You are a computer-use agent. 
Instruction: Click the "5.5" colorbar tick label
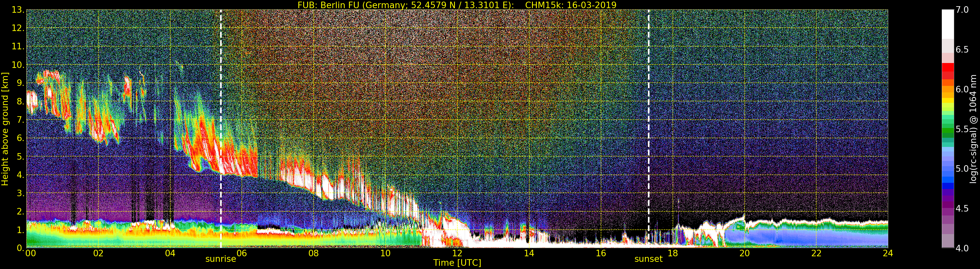962,129
